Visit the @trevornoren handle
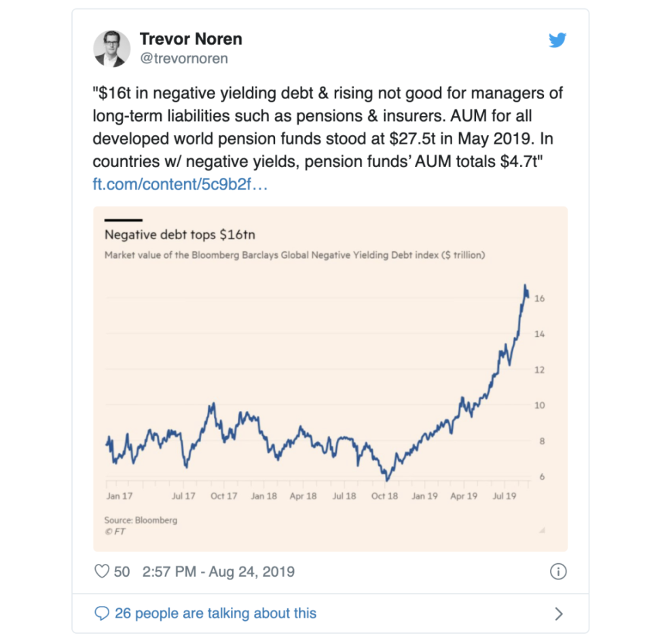 pyautogui.click(x=183, y=58)
